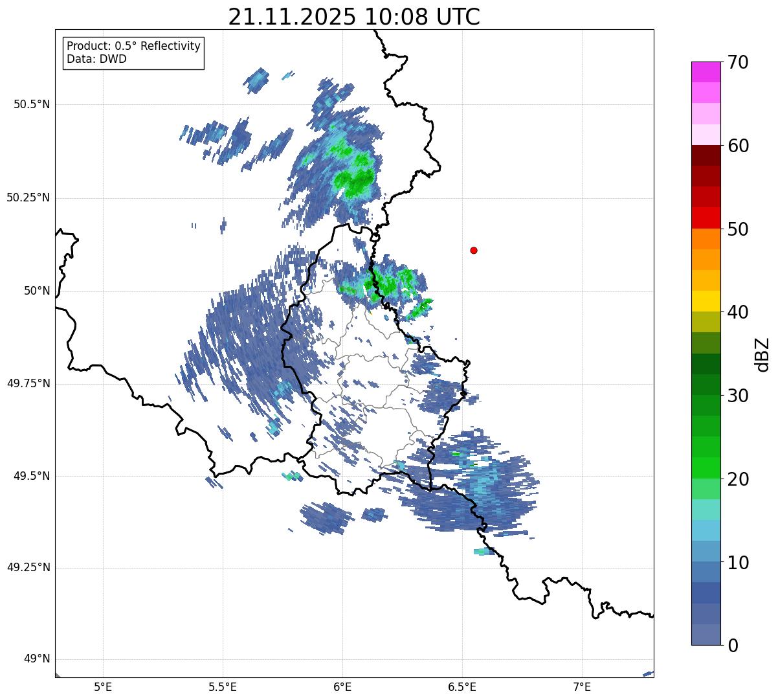
Task: Click the 50.25°N latitude label
Action: pos(28,198)
